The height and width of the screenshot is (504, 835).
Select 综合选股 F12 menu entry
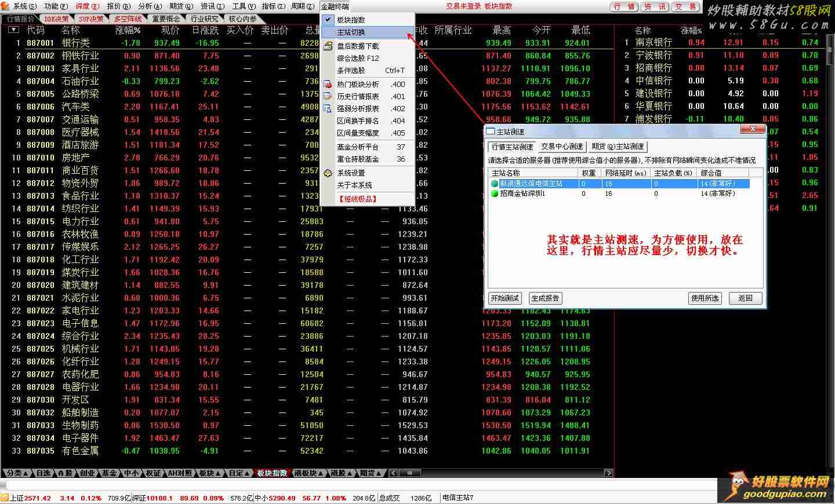coord(368,58)
